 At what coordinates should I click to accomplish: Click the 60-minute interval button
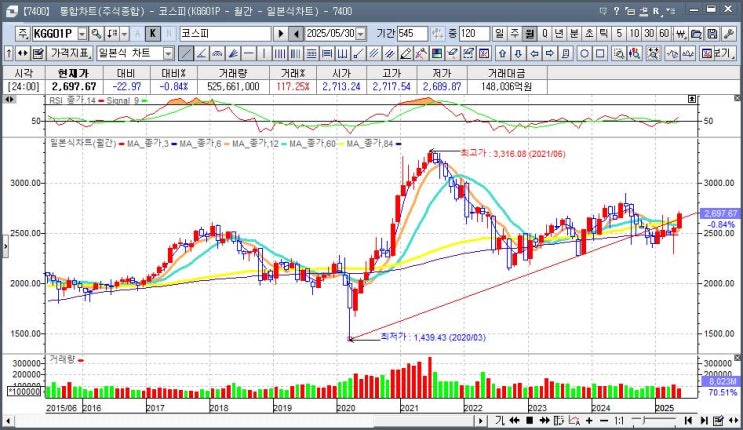tap(664, 34)
